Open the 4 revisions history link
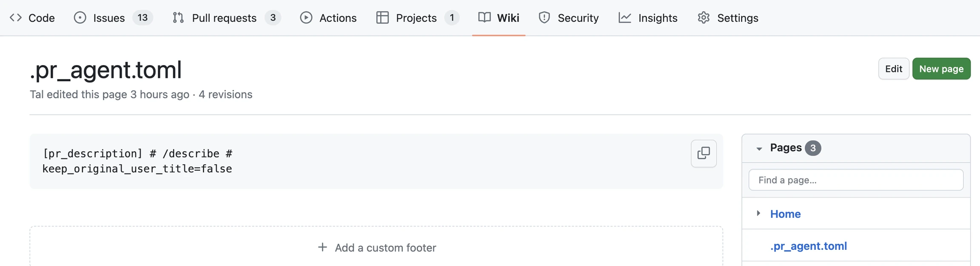 click(225, 94)
